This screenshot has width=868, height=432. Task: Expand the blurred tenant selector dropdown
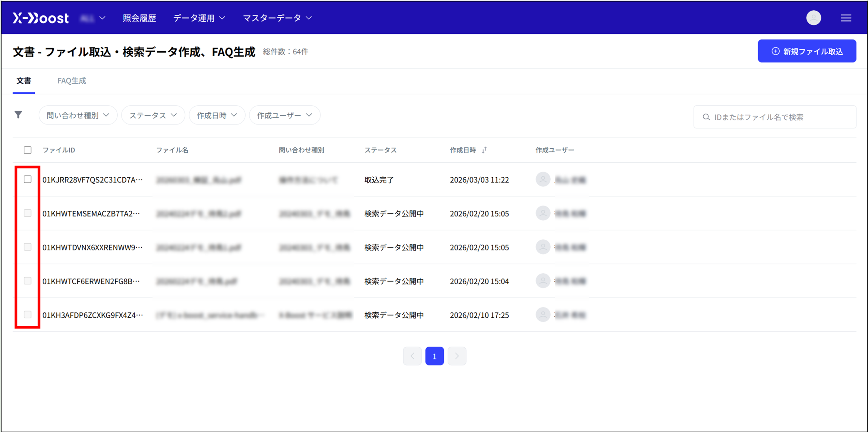93,18
